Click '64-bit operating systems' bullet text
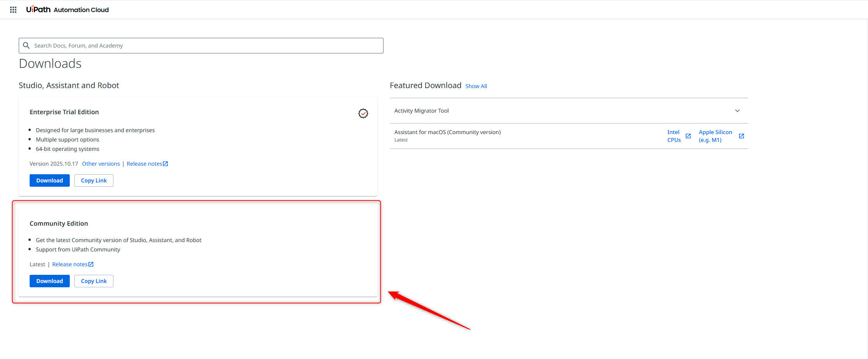 point(67,149)
